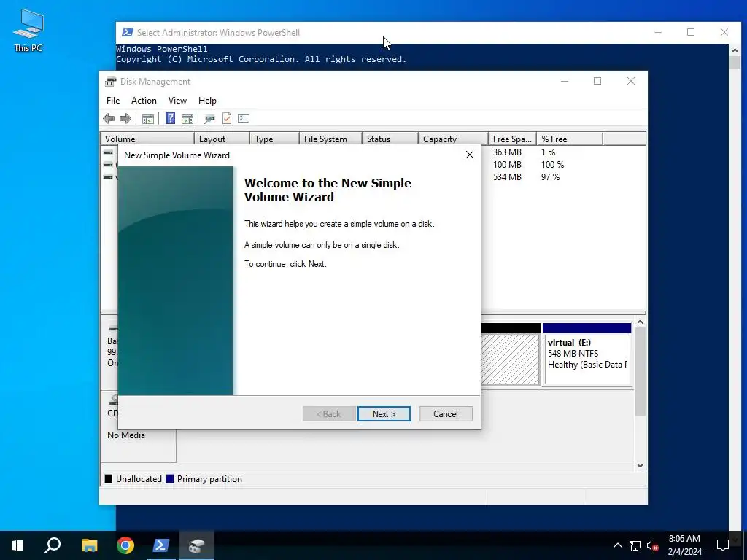Open the File menu in Disk Management
The image size is (747, 560).
click(113, 101)
